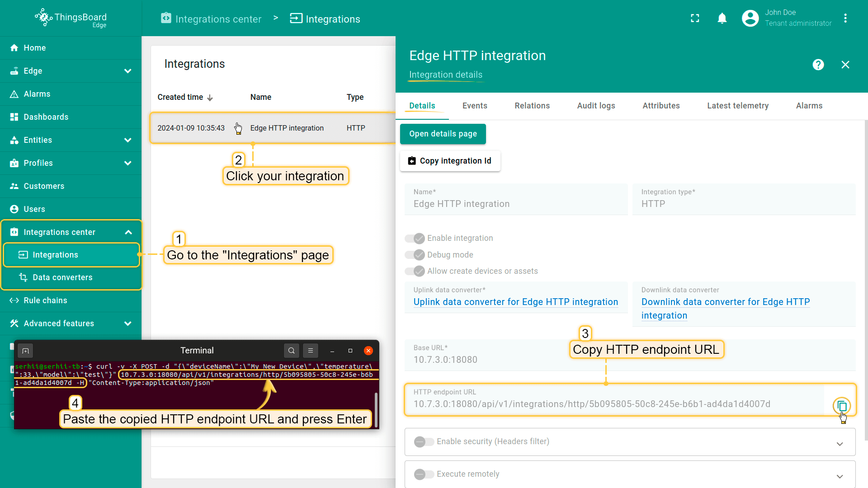Click the Open details page button
The image size is (868, 488).
point(443,134)
